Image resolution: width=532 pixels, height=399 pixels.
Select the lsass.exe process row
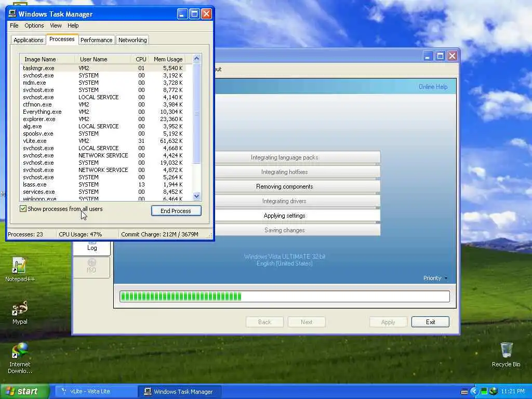click(103, 184)
